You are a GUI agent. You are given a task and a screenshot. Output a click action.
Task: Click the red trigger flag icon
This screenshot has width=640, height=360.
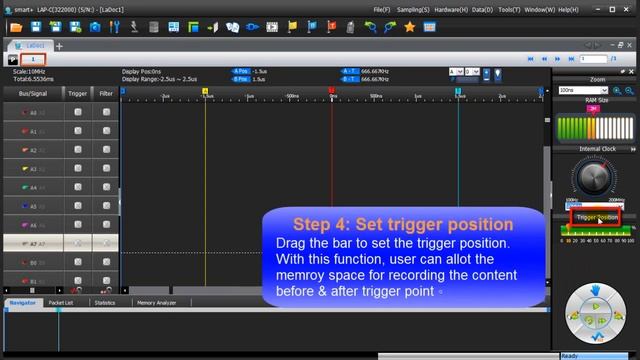click(x=331, y=27)
